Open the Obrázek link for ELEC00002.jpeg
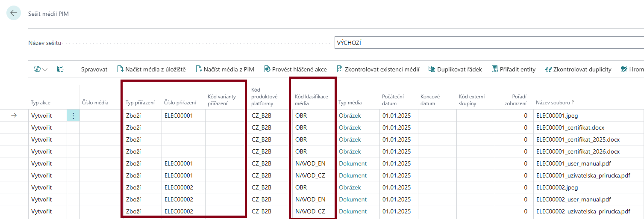The image size is (644, 219). (x=350, y=187)
